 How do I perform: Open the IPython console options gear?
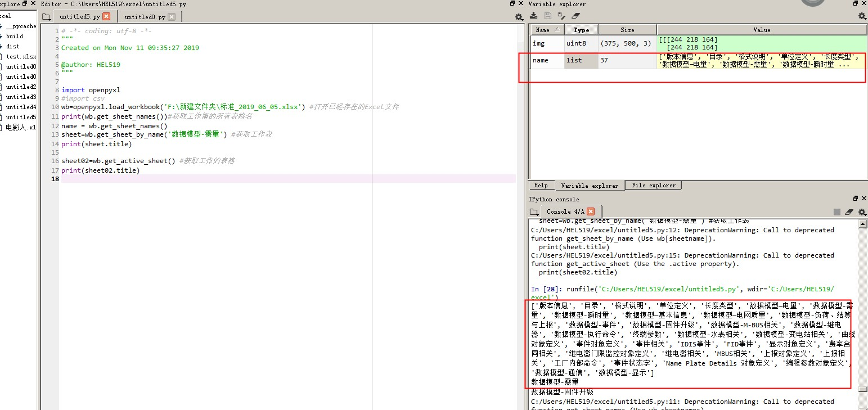pos(862,212)
